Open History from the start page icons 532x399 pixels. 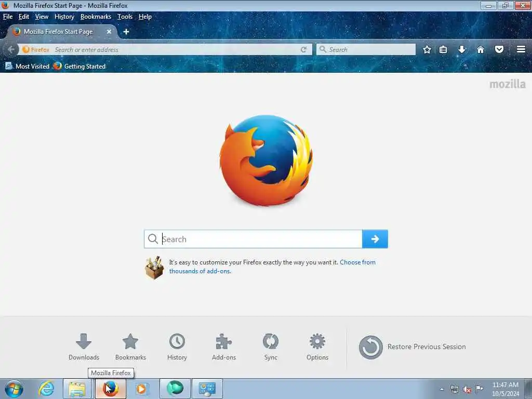tap(177, 347)
